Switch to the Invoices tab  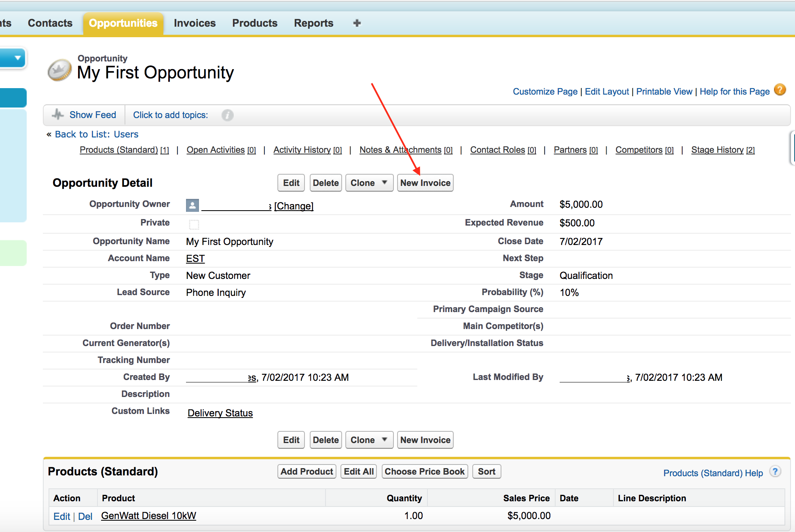pos(195,23)
